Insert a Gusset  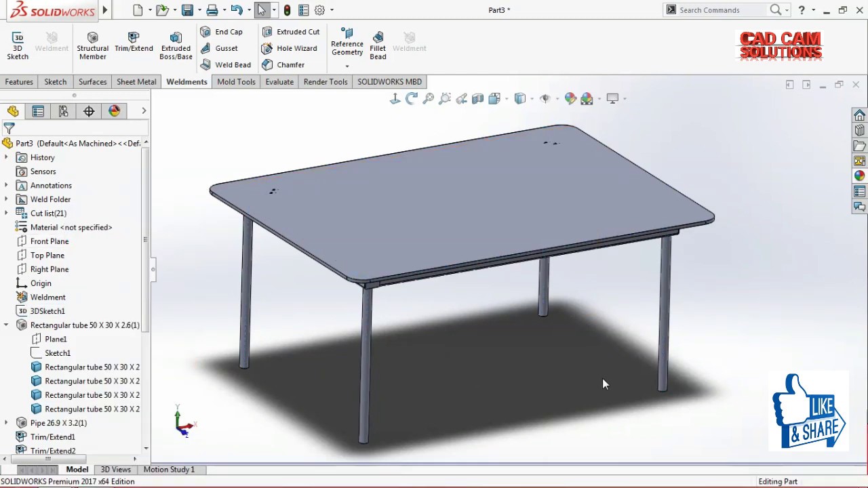coord(219,48)
